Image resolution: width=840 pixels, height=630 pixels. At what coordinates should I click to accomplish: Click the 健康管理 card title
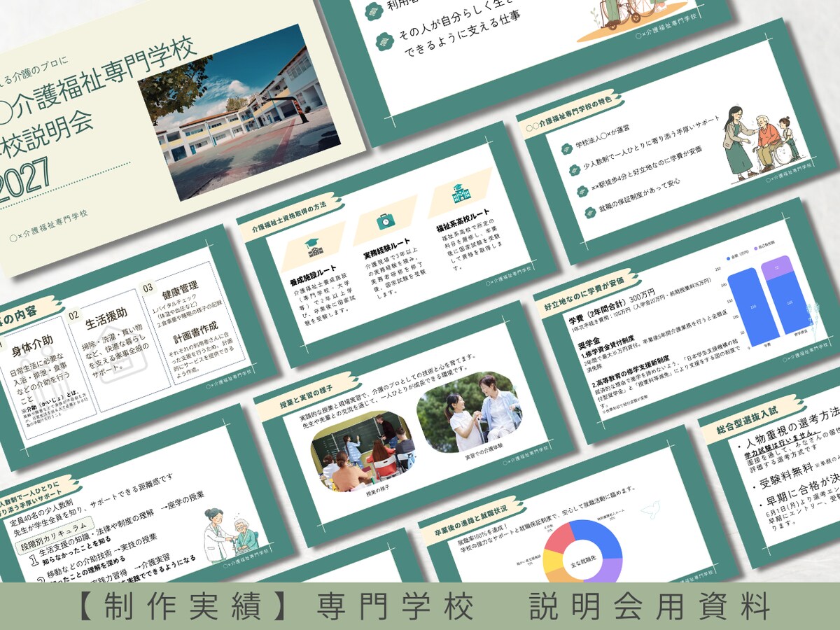pyautogui.click(x=179, y=290)
